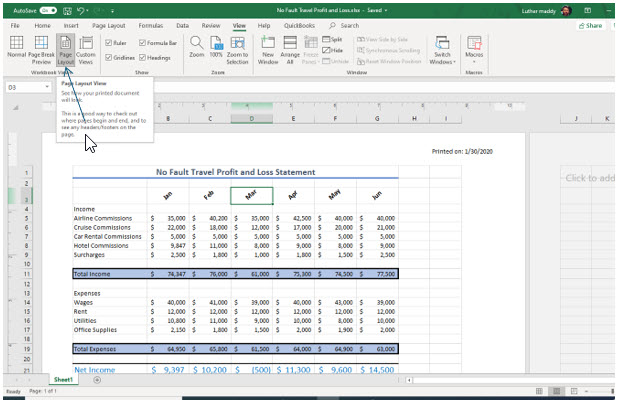Uncheck the Ruler checkbox
Viewport: 618px width, 402px height.
[108, 43]
